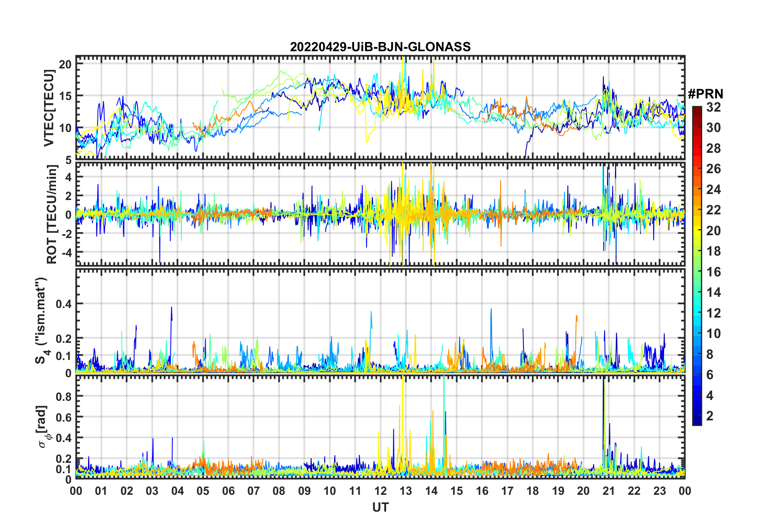This screenshot has width=761, height=532.
Task: Click the S4 ("ism.mat") y-axis label
Action: click(42, 320)
